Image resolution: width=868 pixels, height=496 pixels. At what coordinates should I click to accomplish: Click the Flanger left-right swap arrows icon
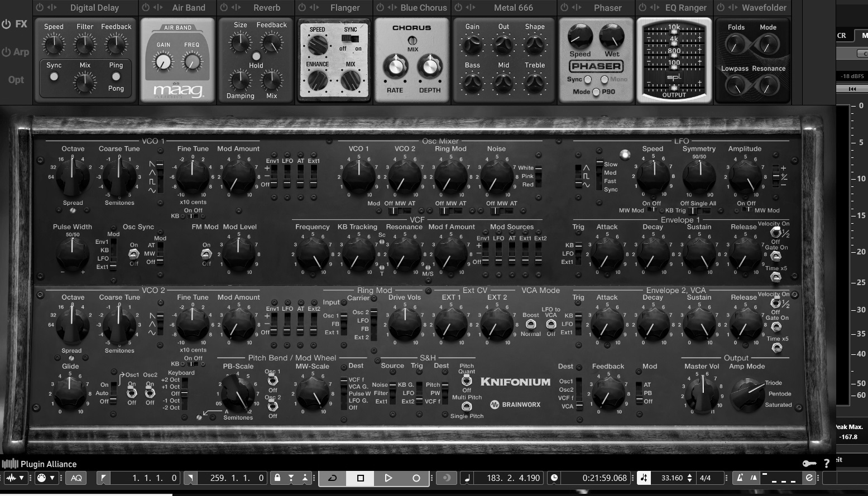[314, 8]
